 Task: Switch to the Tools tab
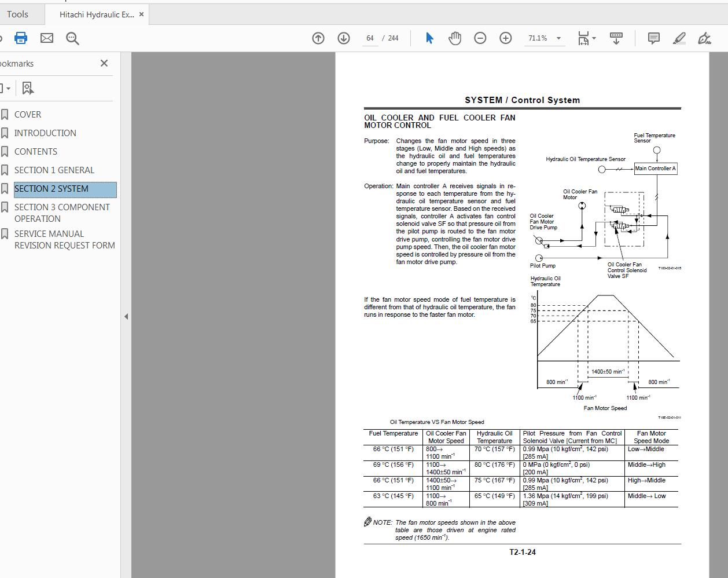(x=17, y=14)
